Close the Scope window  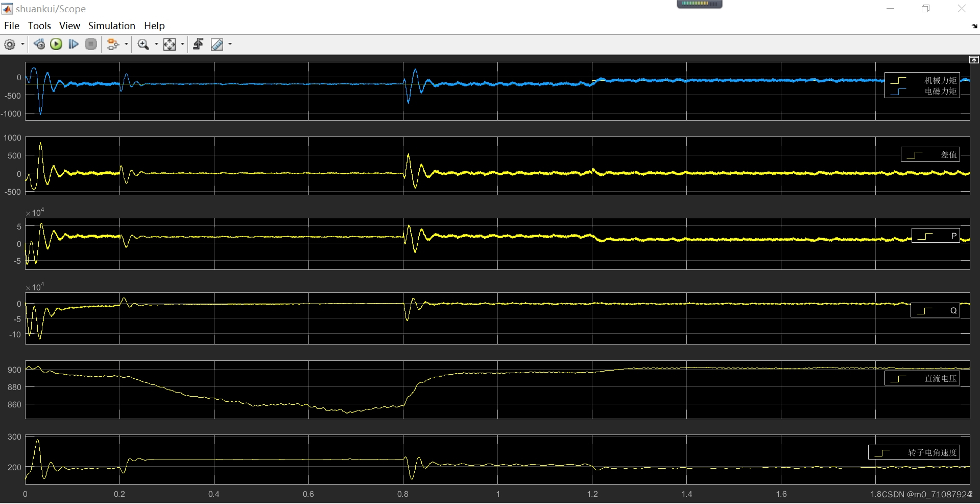point(962,8)
